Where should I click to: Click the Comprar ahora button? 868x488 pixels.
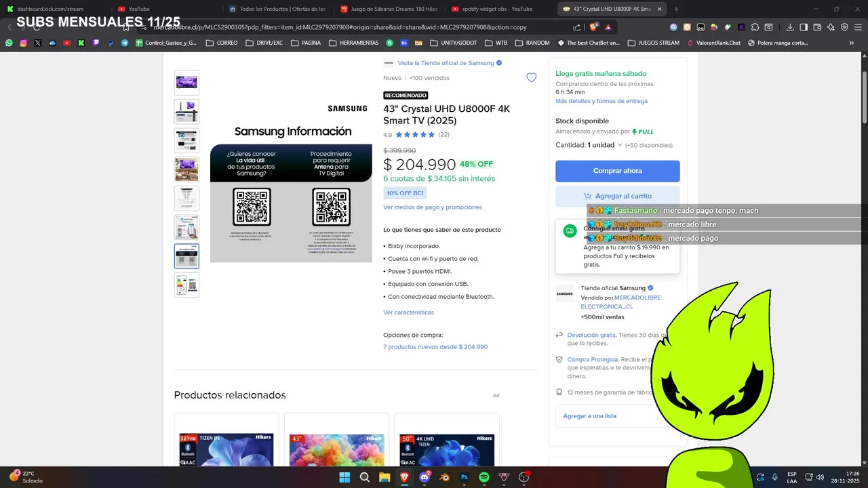pyautogui.click(x=617, y=171)
